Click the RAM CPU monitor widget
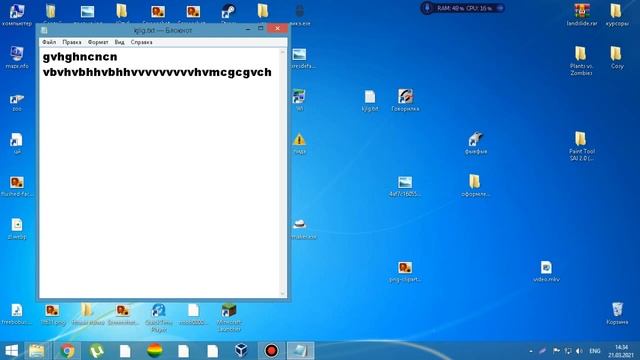The height and width of the screenshot is (360, 640). [x=462, y=8]
